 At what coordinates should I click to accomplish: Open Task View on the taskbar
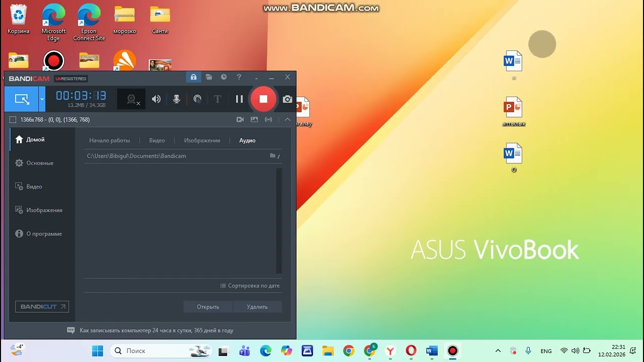(223, 350)
